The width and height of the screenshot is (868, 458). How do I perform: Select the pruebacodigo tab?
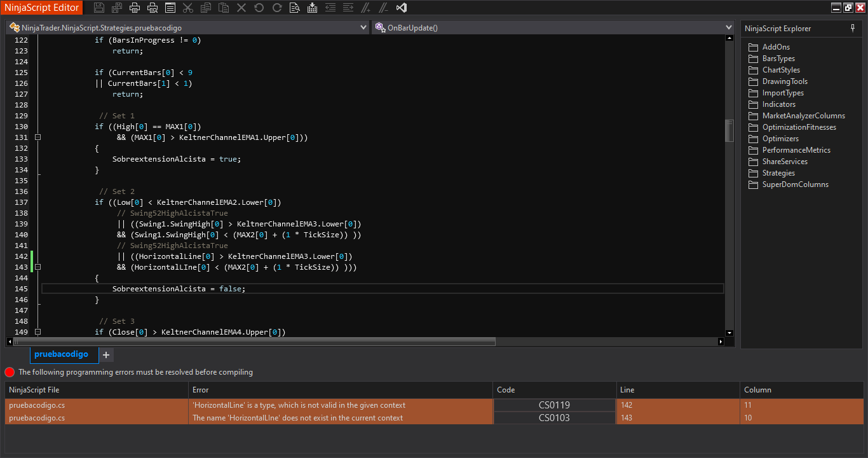click(x=61, y=354)
